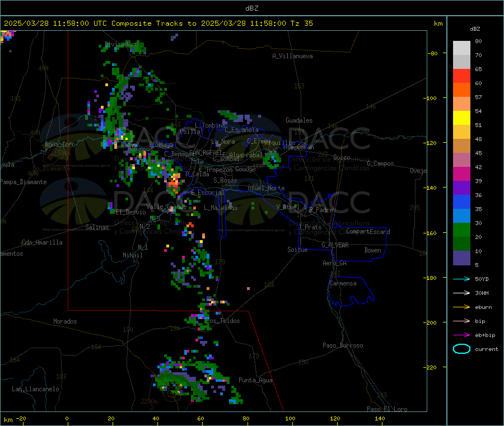Click the SAN_RAFAEL map label
Viewport: 504px width, 426px height.
tap(206, 152)
